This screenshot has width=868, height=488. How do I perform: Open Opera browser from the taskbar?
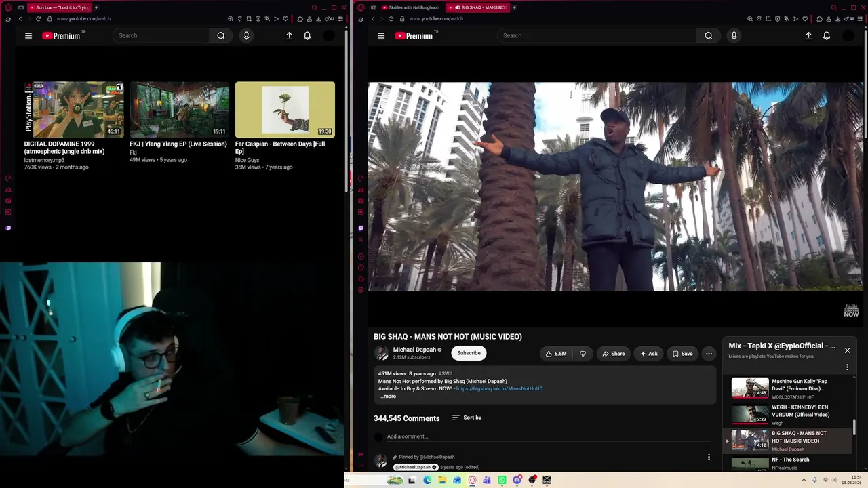[472, 480]
